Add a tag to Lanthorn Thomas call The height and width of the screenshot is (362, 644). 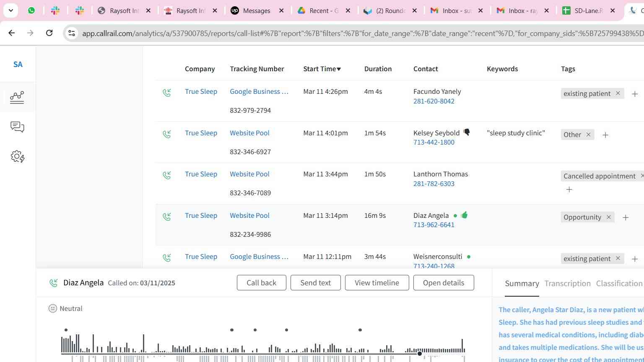click(569, 189)
